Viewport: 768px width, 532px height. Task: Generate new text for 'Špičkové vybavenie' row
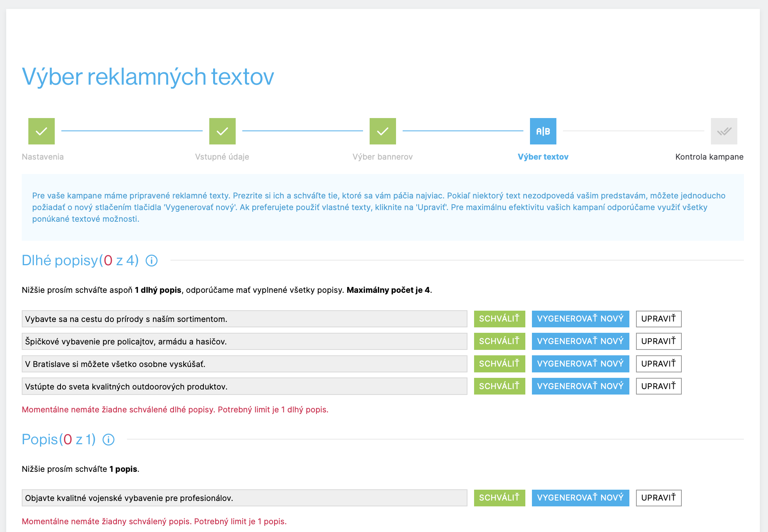coord(580,341)
